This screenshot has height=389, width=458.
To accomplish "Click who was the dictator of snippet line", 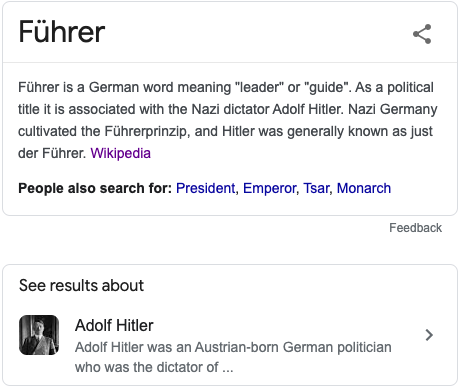I will 154,367.
